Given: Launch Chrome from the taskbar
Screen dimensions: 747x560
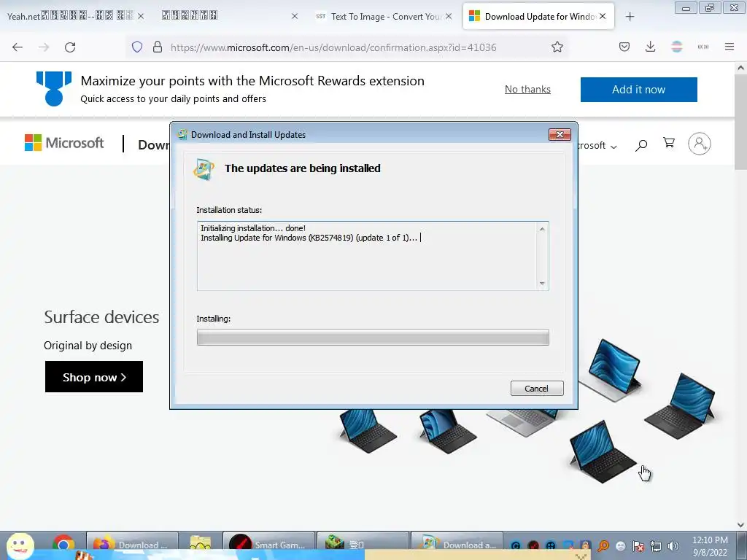Looking at the screenshot, I should click(x=63, y=545).
